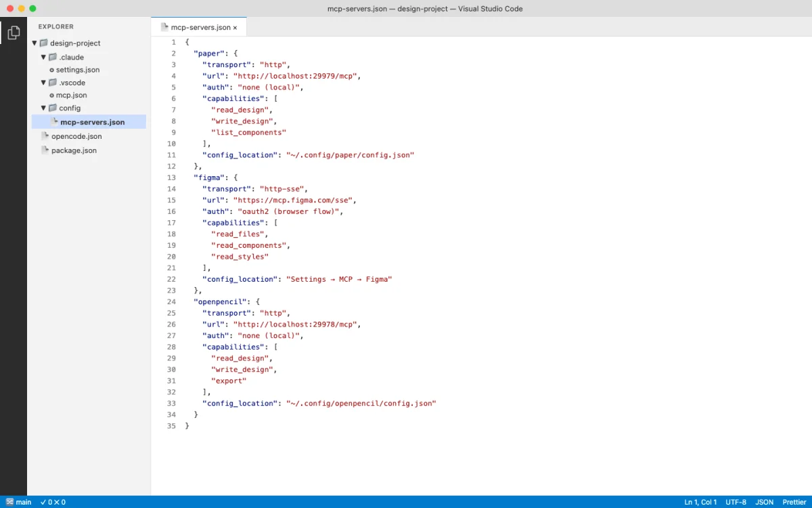Click the "export" string on line 31
The height and width of the screenshot is (508, 812).
tap(229, 381)
